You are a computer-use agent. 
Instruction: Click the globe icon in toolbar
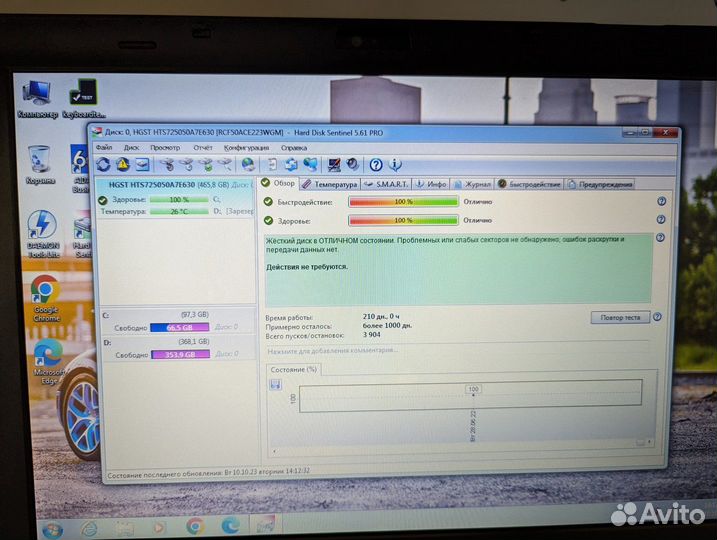click(x=248, y=164)
